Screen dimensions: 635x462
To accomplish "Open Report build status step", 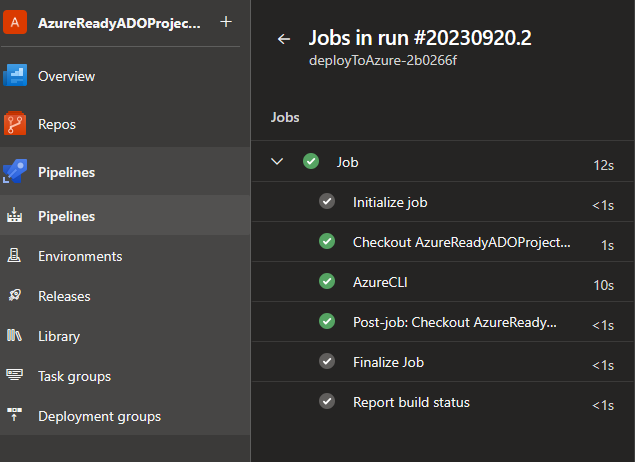I will click(x=411, y=402).
